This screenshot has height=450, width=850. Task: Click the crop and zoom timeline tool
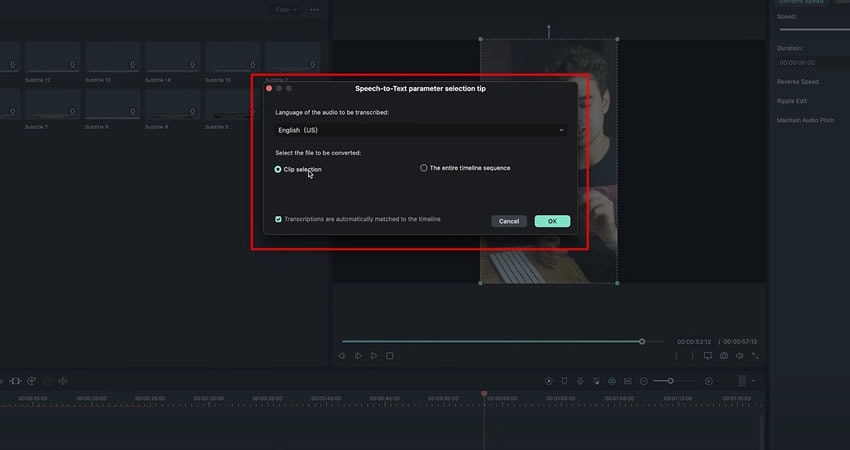16,381
